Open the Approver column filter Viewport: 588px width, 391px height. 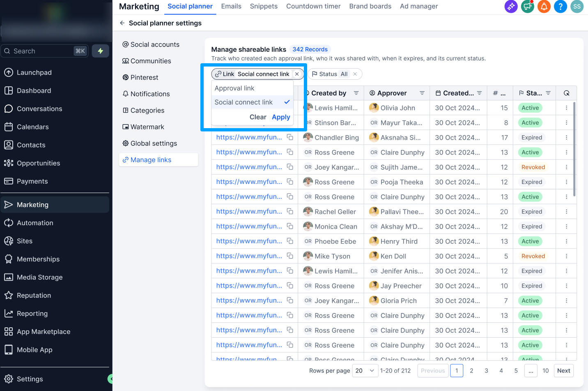[x=422, y=93]
